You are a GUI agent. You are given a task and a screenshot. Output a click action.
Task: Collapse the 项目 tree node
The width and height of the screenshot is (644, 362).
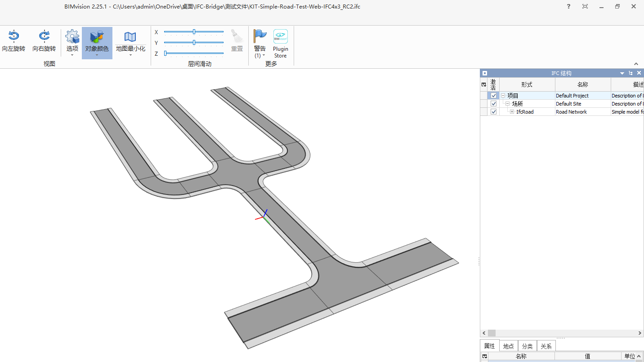pos(503,96)
